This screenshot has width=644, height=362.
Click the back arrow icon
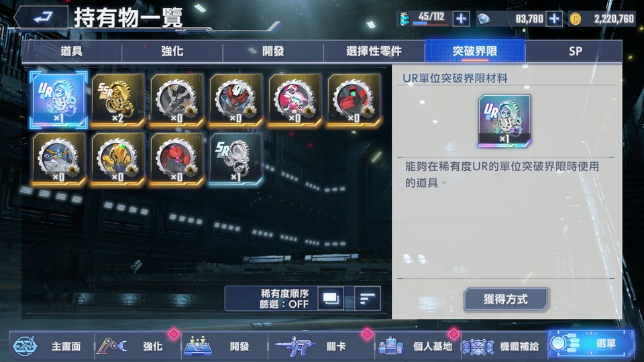tap(42, 17)
